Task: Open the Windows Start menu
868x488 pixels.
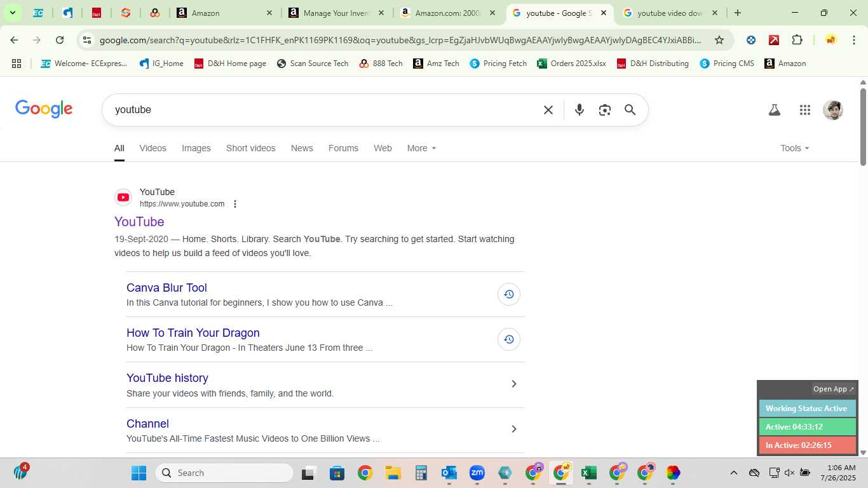Action: click(x=139, y=473)
